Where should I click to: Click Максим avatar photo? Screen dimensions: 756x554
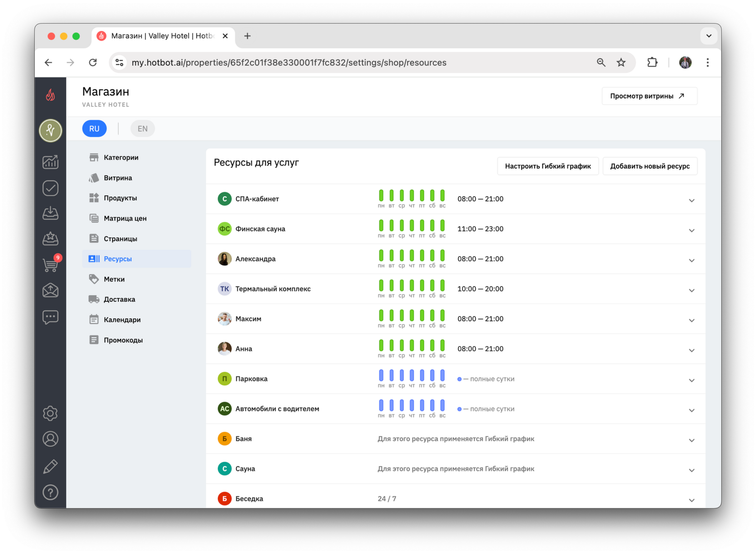click(225, 319)
